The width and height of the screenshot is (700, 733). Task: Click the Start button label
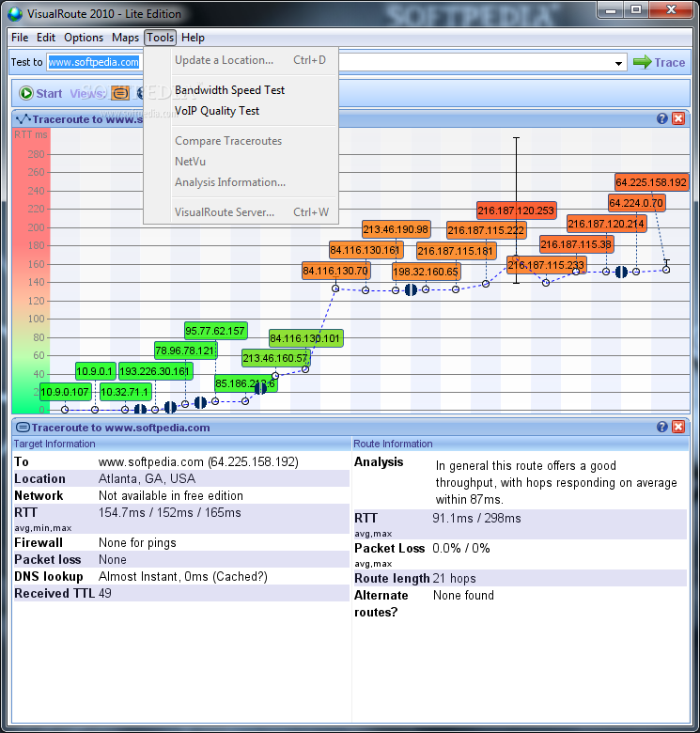click(x=49, y=93)
